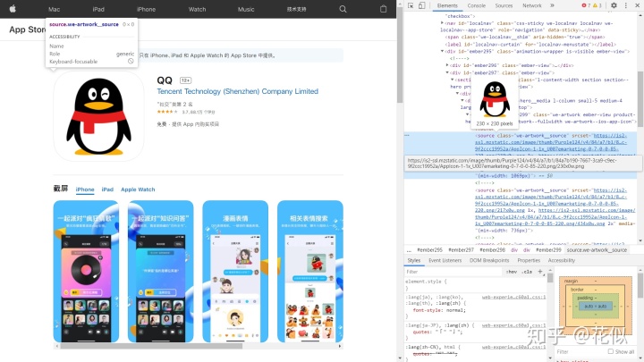Open the 技术支持 support link in nav
This screenshot has height=362, width=644.
pyautogui.click(x=297, y=9)
